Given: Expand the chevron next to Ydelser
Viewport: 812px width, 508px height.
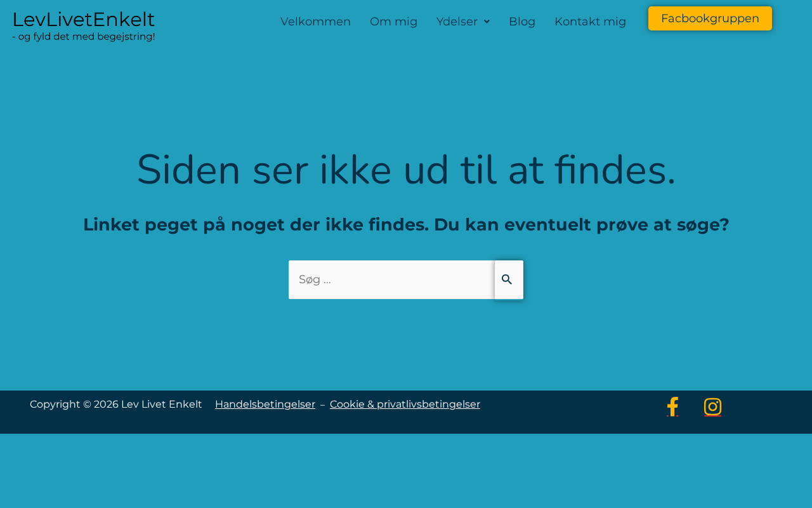Looking at the screenshot, I should click(x=487, y=22).
